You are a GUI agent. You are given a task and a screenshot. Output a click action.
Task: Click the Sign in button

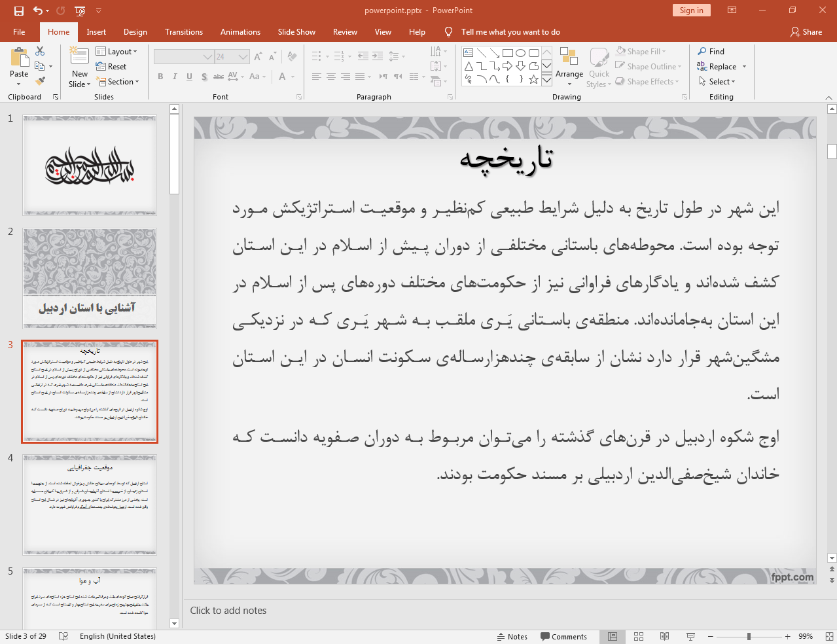coord(691,10)
